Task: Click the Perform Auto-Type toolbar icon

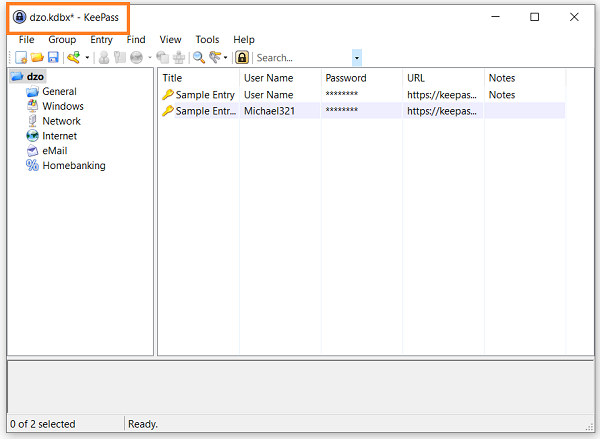Action: 179,57
